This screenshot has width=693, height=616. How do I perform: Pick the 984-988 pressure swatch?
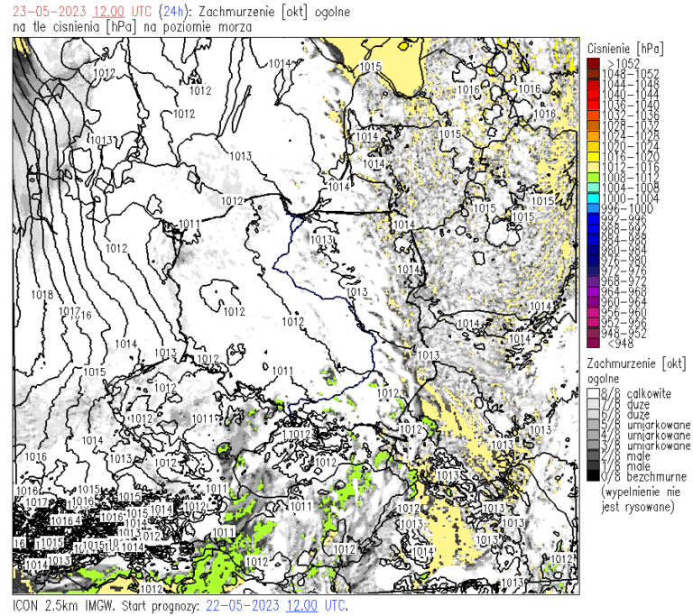[x=593, y=240]
